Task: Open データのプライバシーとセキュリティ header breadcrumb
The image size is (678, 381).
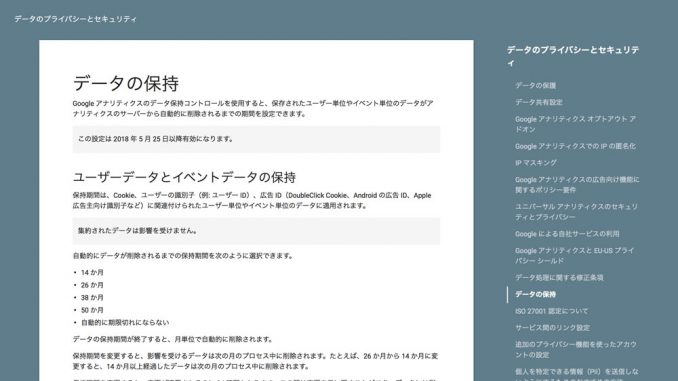Action: click(x=75, y=19)
